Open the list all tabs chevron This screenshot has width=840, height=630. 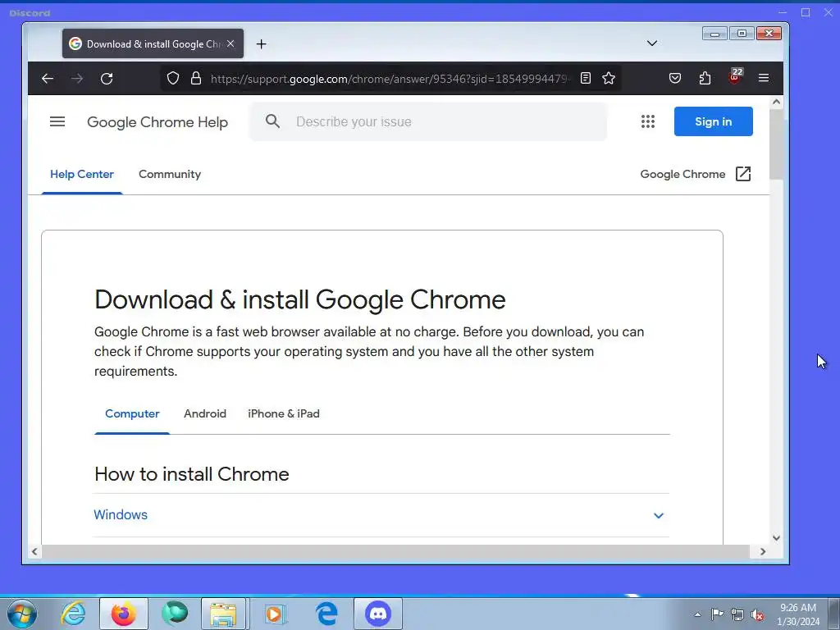[x=652, y=43]
